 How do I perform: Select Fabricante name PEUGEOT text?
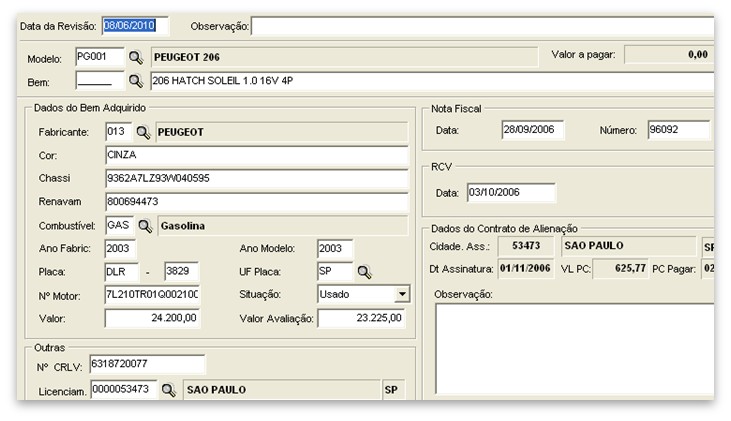[180, 132]
